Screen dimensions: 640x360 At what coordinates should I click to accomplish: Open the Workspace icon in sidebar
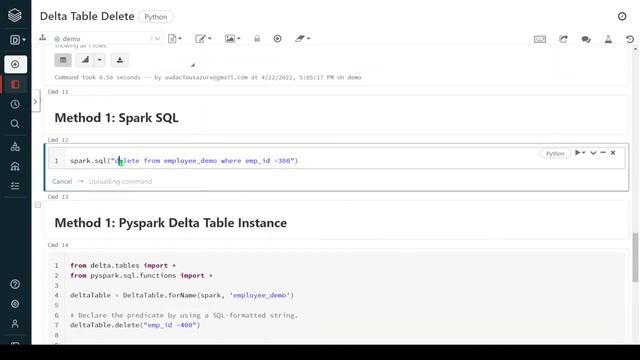(x=16, y=84)
